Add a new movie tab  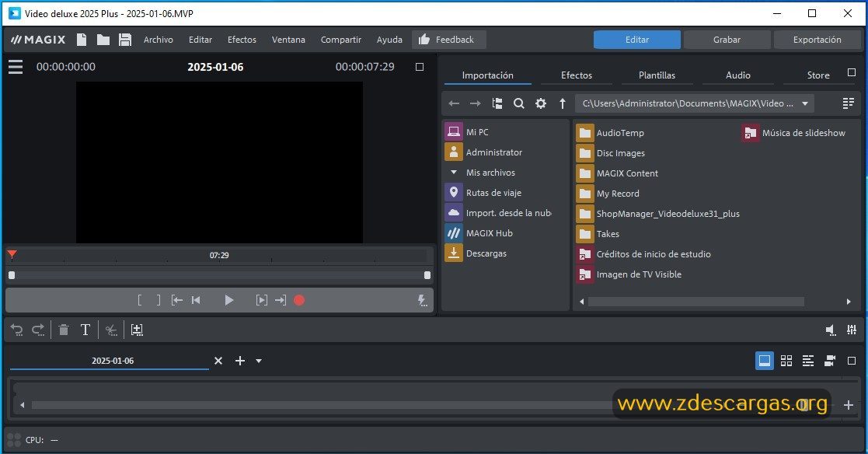click(239, 361)
